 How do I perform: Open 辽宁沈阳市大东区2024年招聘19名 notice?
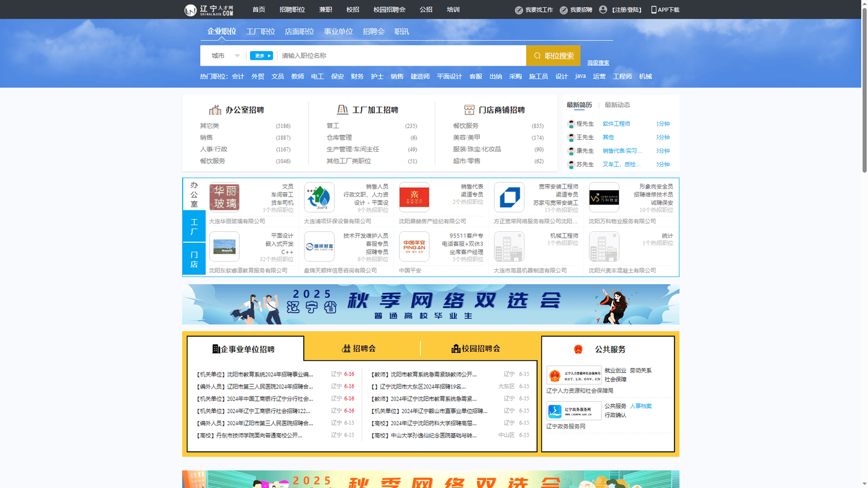point(419,386)
